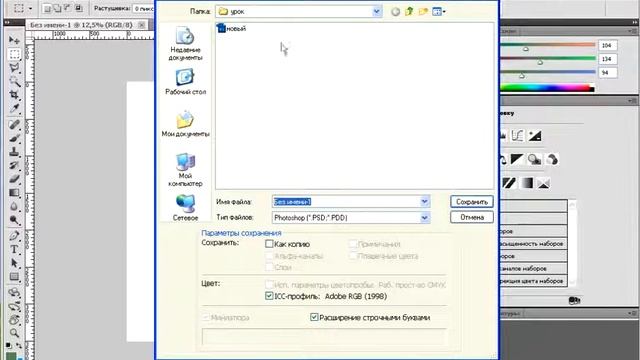Viewport: 640px width, 360px height.
Task: Add Channel Mixer adjustment icon
Action: click(x=552, y=159)
